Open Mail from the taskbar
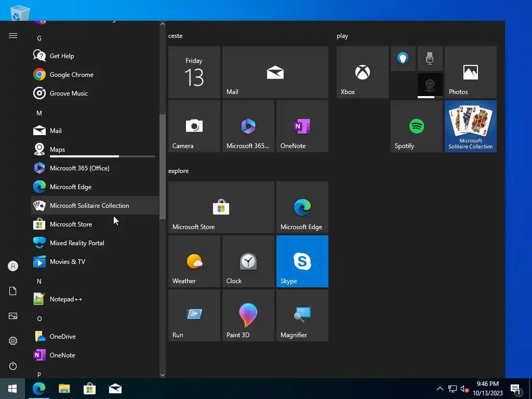Screen dimensions: 532x399 pos(115,389)
